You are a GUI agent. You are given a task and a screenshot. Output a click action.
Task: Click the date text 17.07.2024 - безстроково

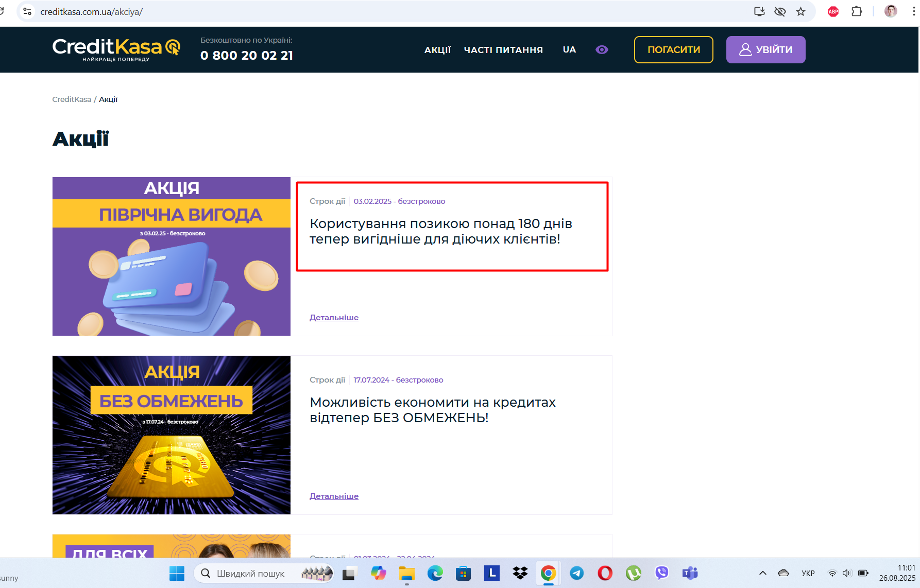[398, 380]
